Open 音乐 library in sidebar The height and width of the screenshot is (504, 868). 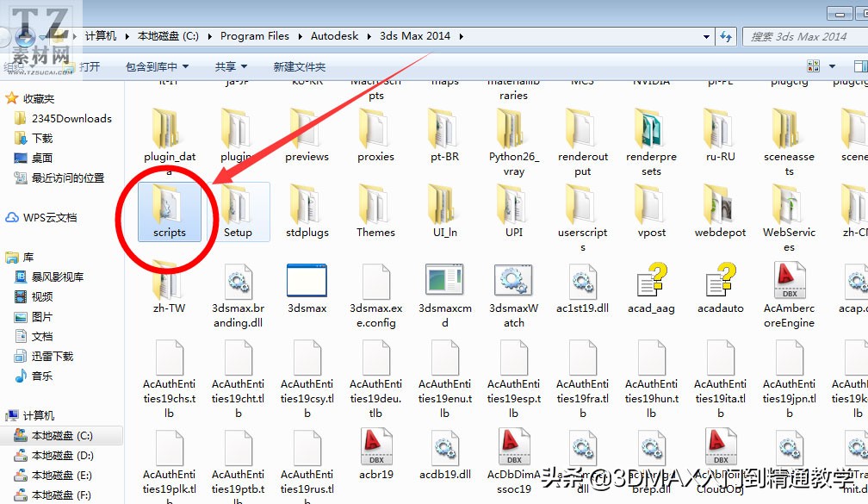(x=34, y=376)
